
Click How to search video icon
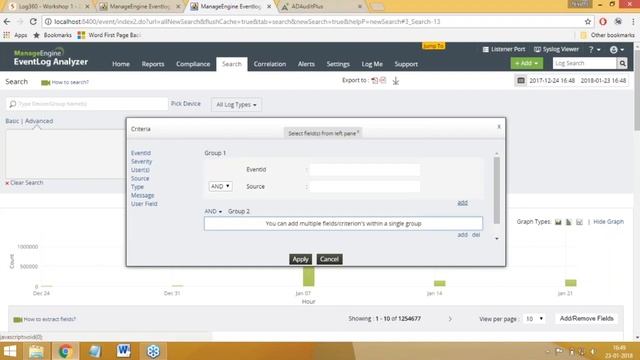(45, 82)
